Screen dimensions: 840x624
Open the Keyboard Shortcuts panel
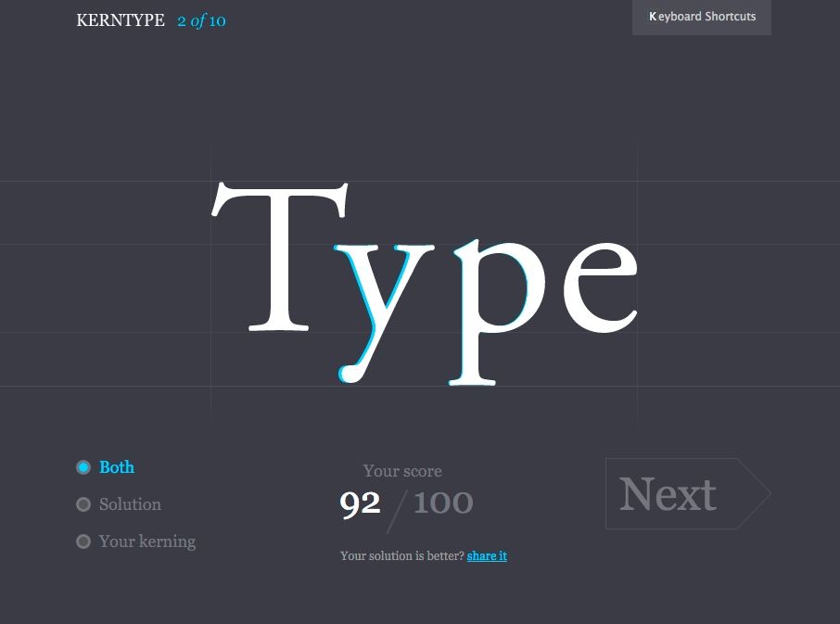(702, 17)
